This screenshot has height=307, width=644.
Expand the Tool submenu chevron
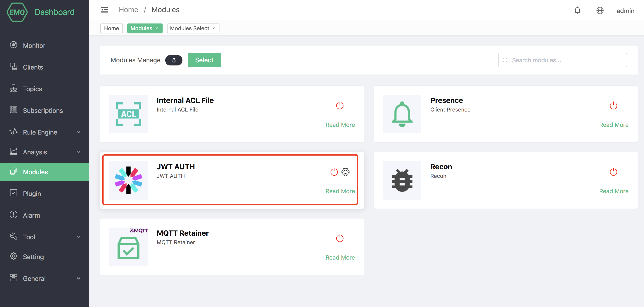coord(79,237)
